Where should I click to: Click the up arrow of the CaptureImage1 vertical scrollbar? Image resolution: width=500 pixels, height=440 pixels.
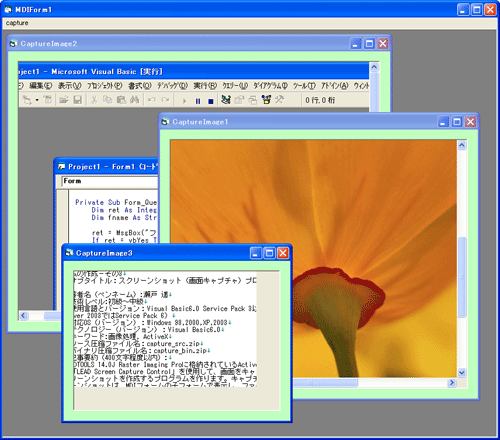click(x=462, y=145)
